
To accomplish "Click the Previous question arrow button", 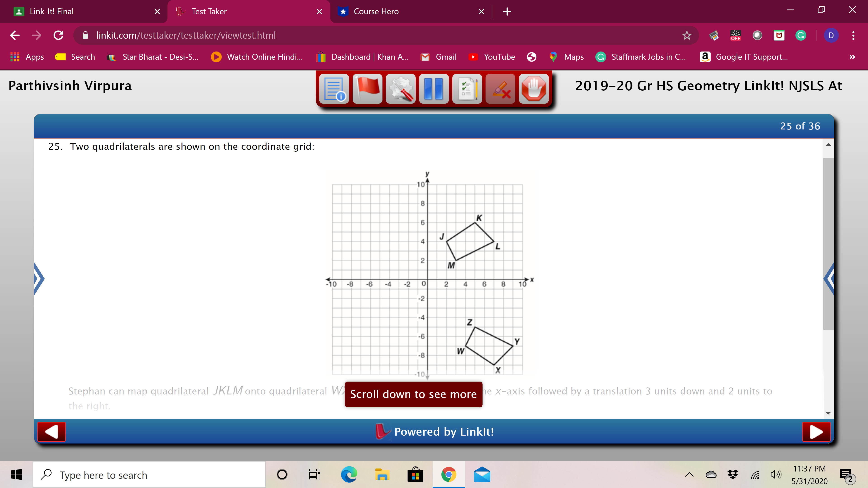I will [51, 432].
